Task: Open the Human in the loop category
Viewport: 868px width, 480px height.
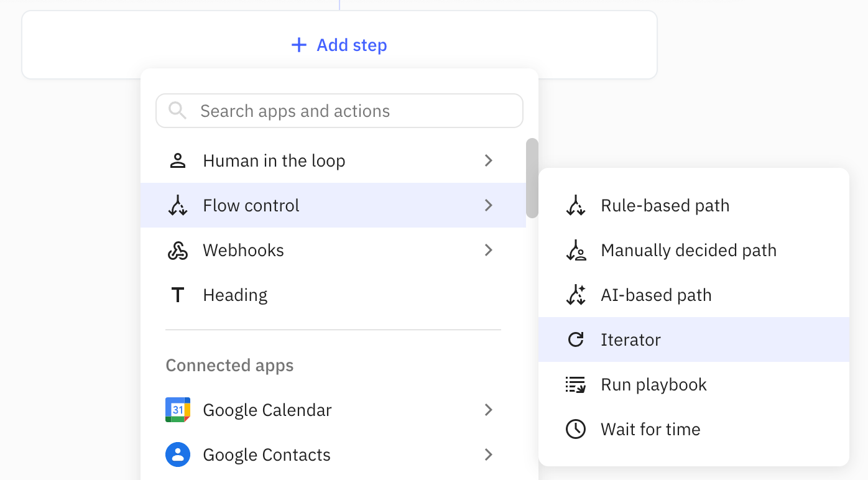Action: [333, 160]
